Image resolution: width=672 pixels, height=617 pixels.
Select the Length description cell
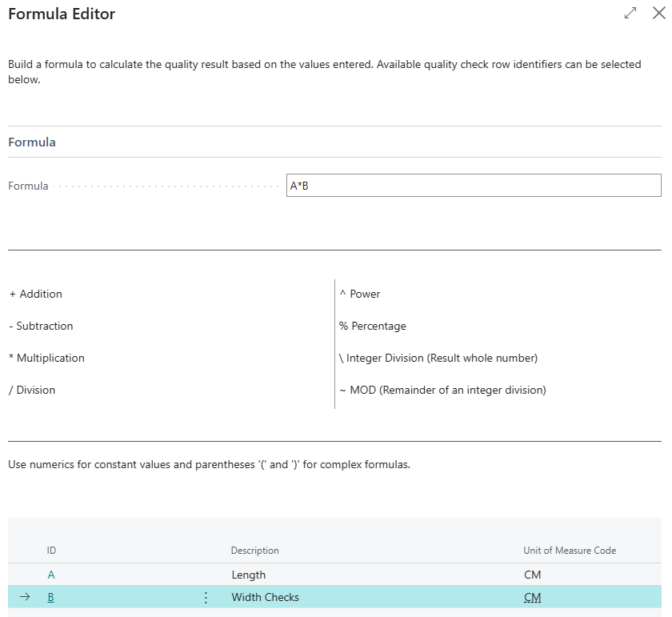[248, 575]
